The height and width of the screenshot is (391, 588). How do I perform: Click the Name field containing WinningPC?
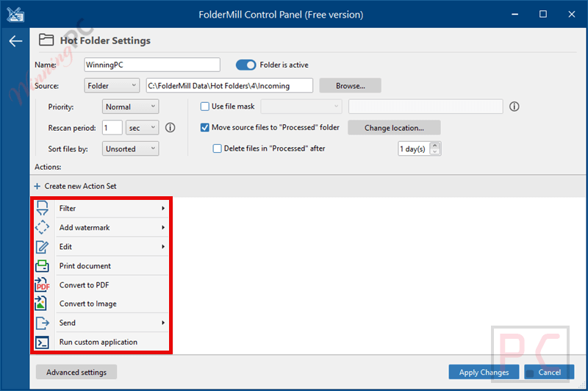pyautogui.click(x=152, y=65)
